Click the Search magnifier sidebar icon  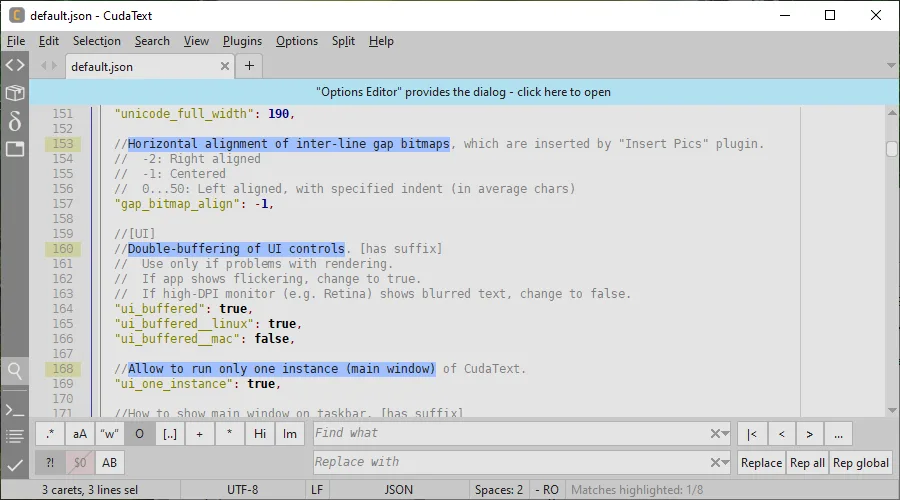click(15, 371)
